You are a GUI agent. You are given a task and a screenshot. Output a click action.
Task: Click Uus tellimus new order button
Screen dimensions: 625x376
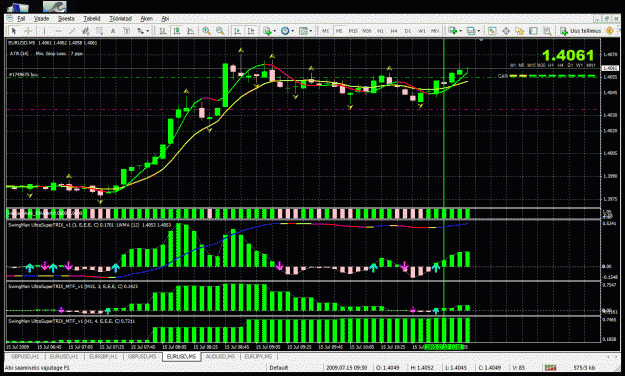[x=581, y=31]
